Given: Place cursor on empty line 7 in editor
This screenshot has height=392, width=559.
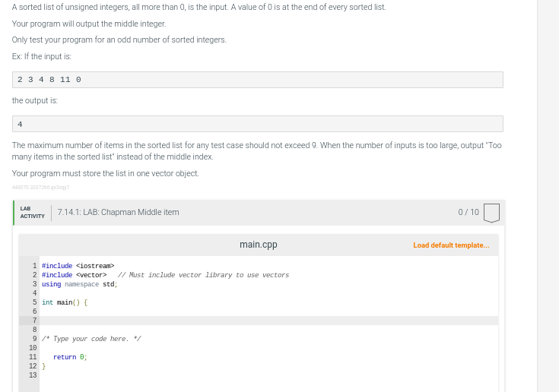Looking at the screenshot, I should 268,321.
